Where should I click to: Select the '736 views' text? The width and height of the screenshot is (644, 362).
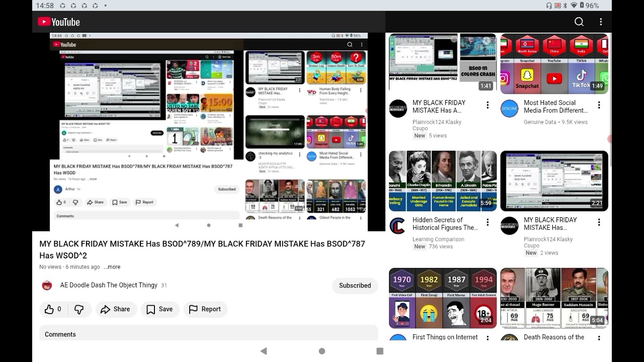point(442,247)
